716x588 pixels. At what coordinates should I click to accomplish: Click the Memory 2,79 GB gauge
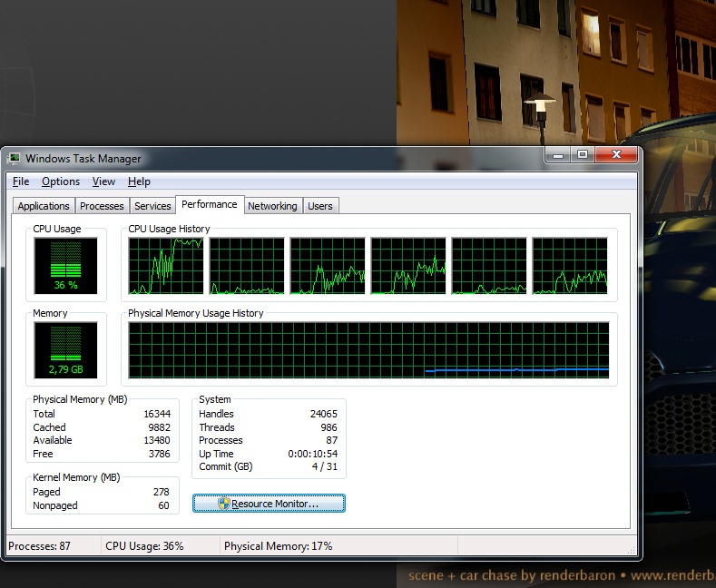pos(65,350)
